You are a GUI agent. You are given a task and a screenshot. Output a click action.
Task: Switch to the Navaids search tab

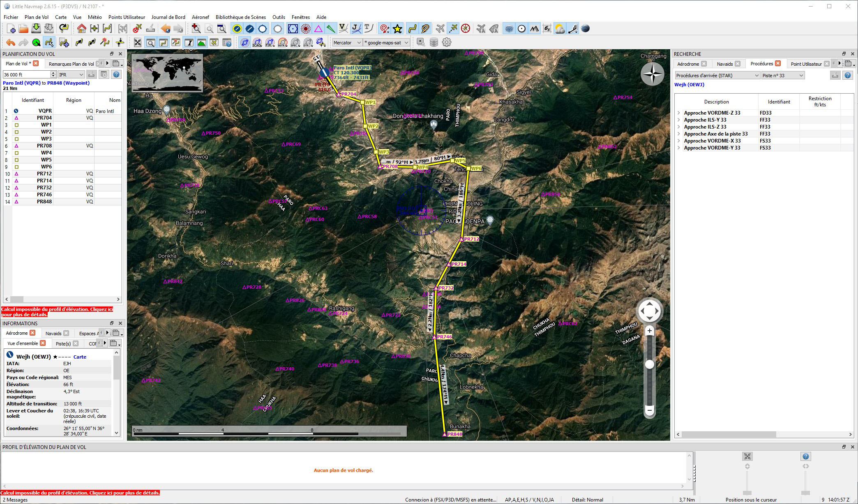(724, 64)
